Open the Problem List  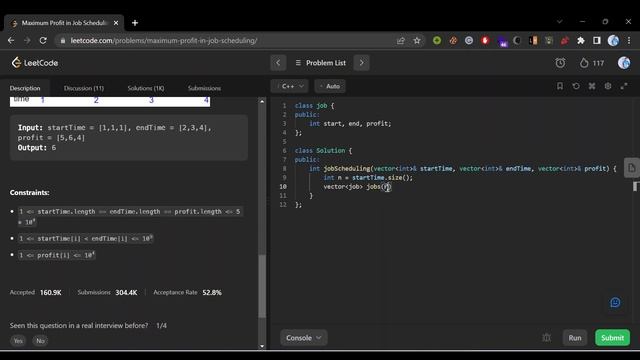tap(320, 63)
